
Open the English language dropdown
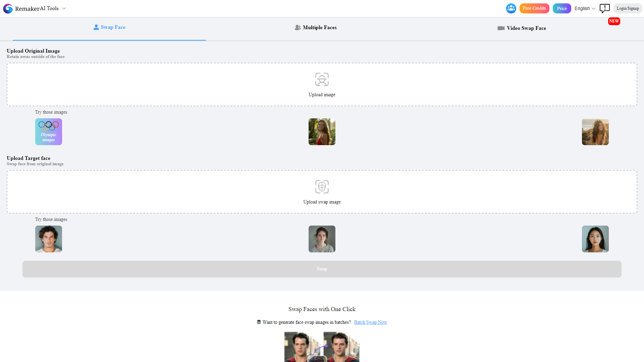point(584,8)
